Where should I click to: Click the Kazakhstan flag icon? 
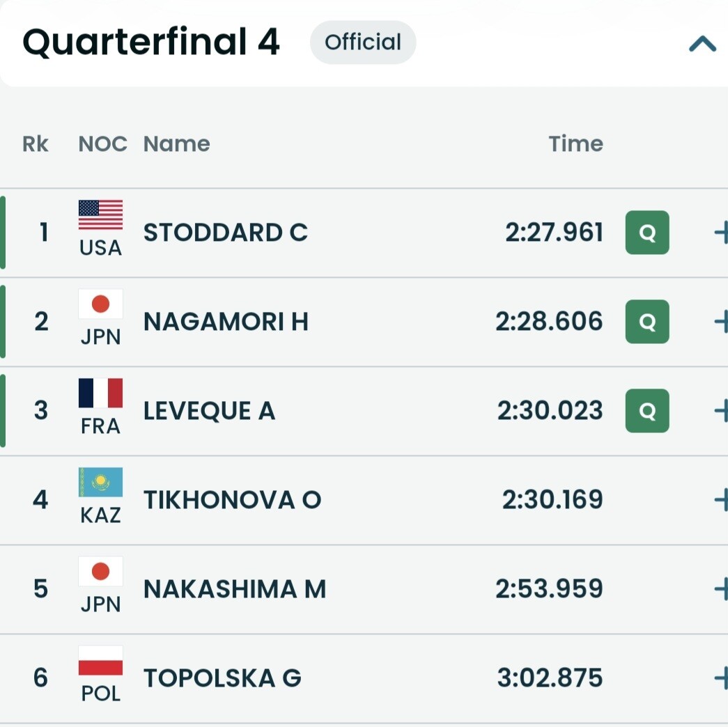[100, 482]
